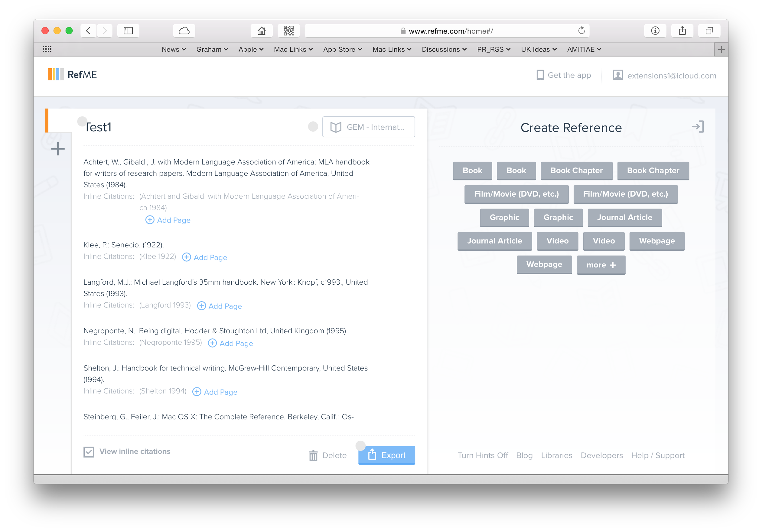The height and width of the screenshot is (532, 762).
Task: Click the Add Page plus for Negroponte 1995
Action: (x=212, y=343)
